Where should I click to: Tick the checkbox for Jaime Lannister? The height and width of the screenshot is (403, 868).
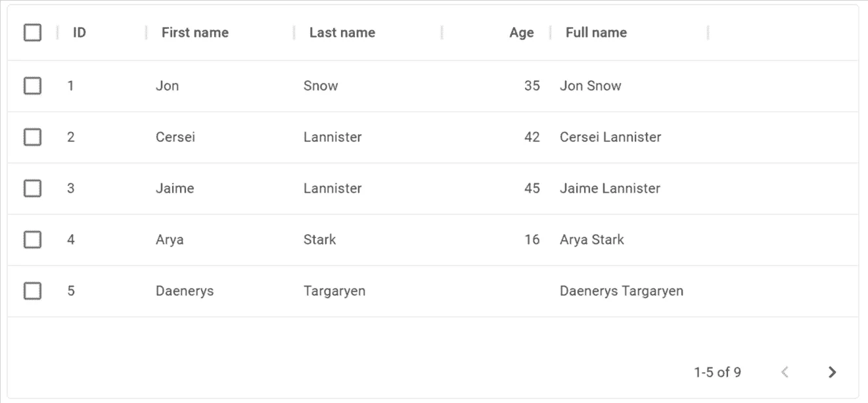pyautogui.click(x=32, y=188)
